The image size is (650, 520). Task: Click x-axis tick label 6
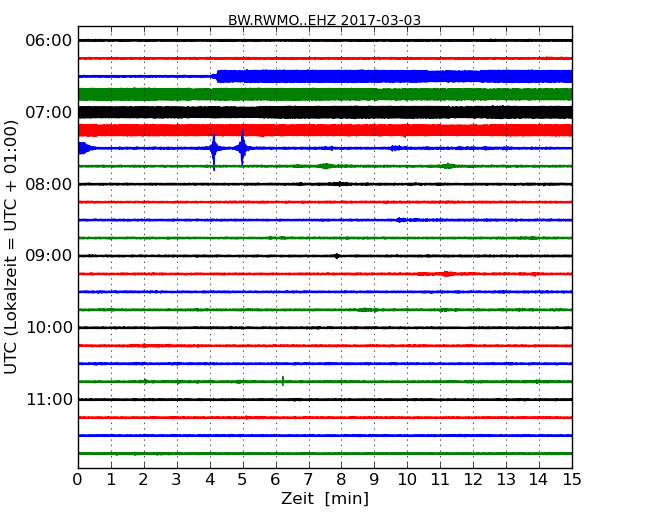point(275,480)
